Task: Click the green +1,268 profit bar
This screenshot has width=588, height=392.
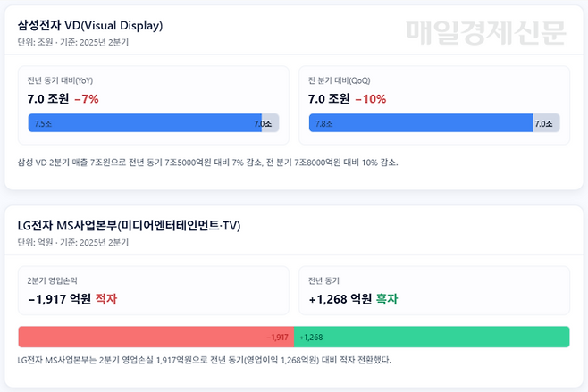Action: [432, 337]
